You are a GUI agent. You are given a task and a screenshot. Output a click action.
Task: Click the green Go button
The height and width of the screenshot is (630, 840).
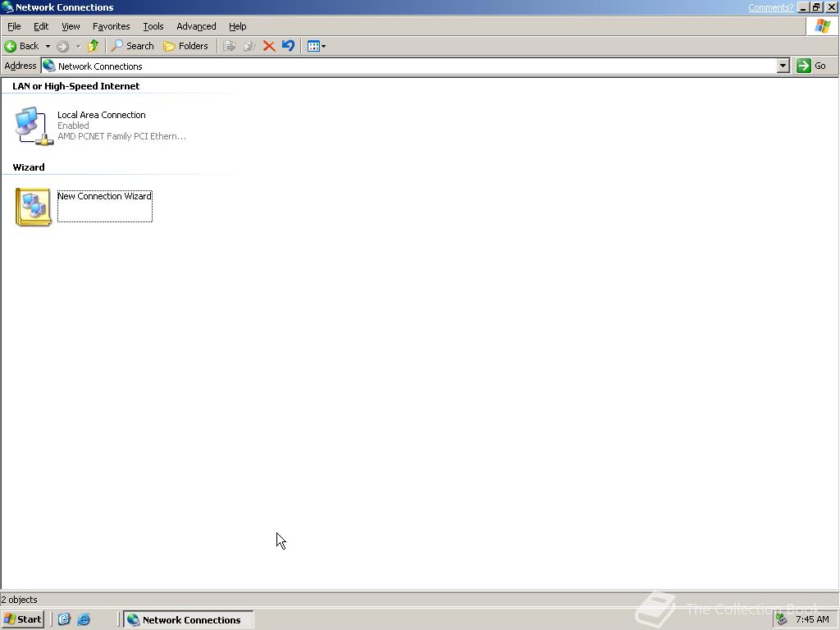811,66
